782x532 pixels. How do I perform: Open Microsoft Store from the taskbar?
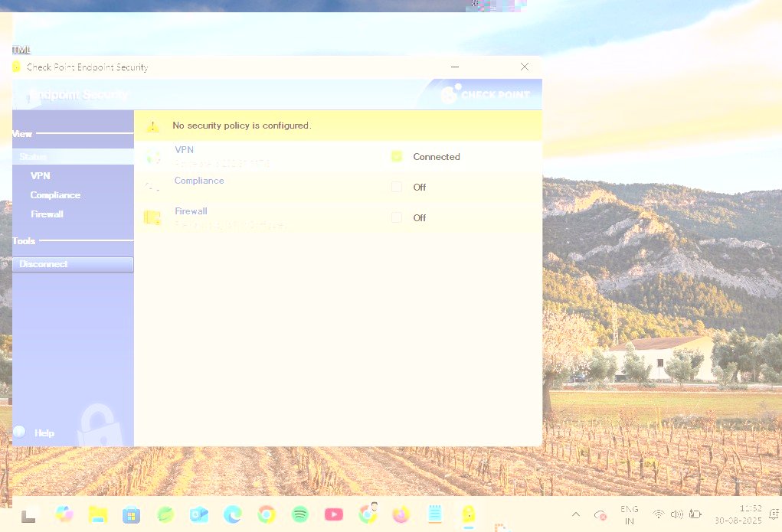(x=131, y=514)
